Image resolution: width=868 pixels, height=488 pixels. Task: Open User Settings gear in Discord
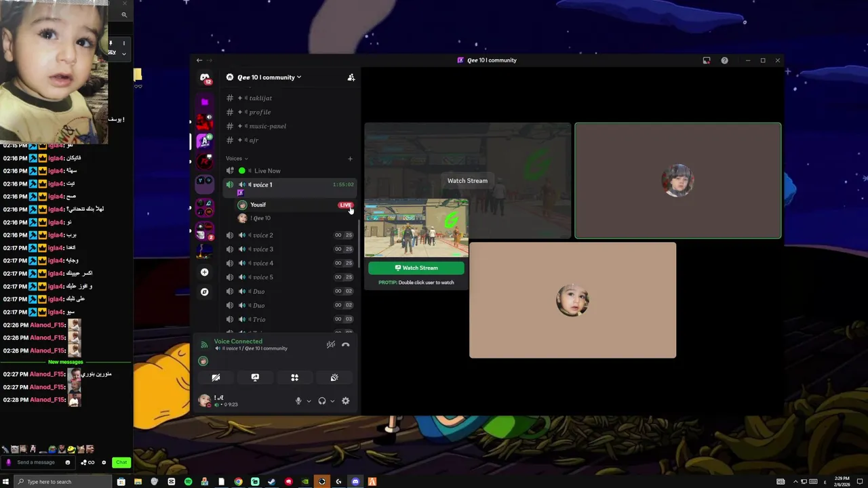point(346,401)
